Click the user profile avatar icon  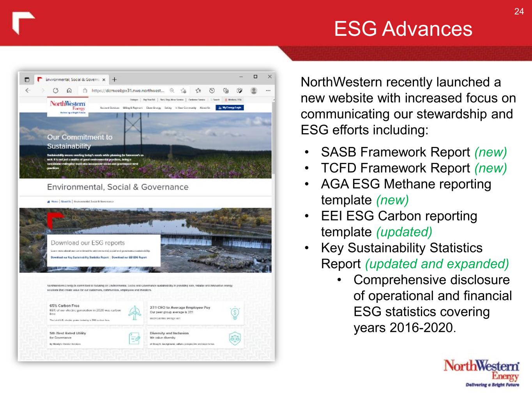254,90
